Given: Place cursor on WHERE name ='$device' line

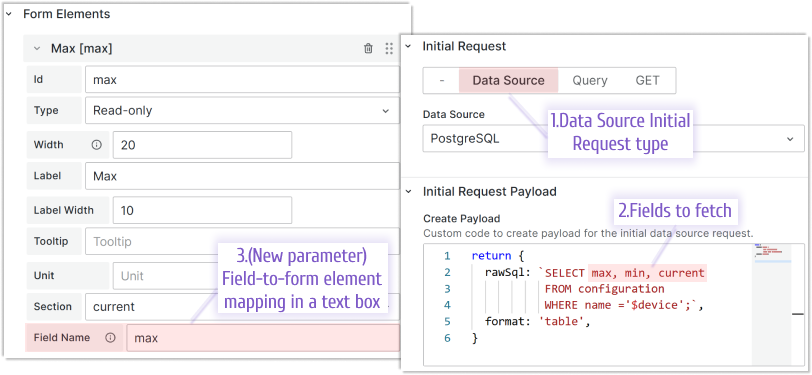Looking at the screenshot, I should click(x=624, y=305).
